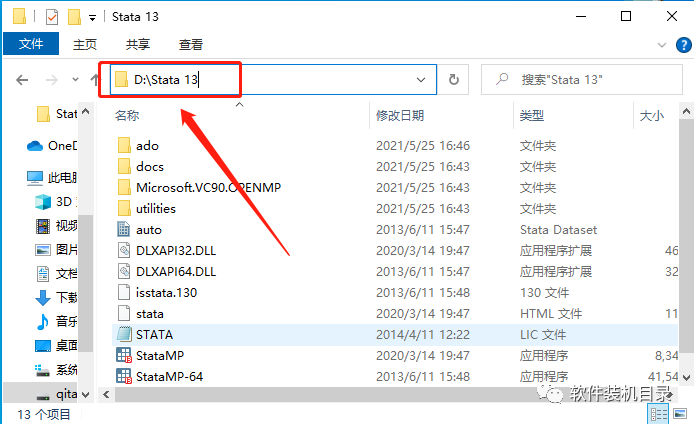Go up one folder level arrow
The image size is (694, 424).
[94, 80]
